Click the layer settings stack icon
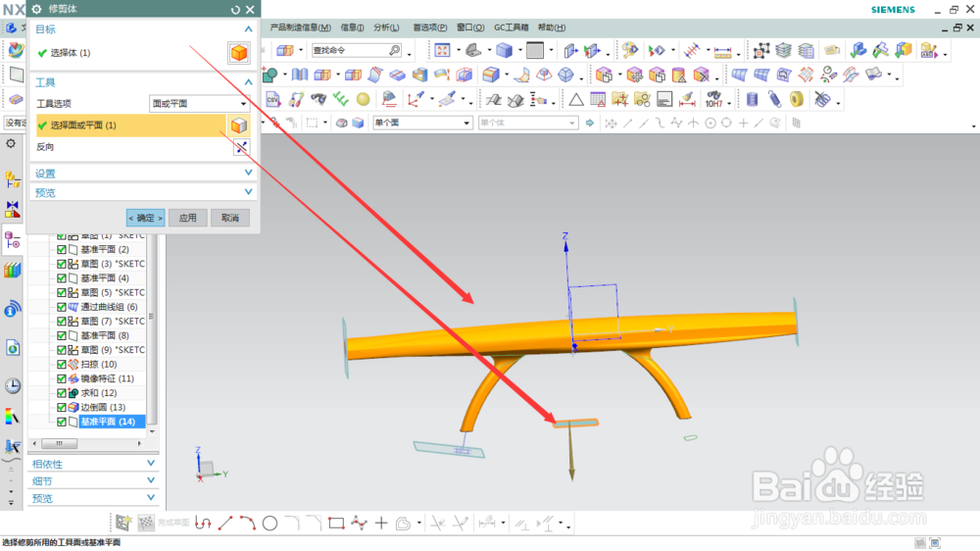The height and width of the screenshot is (551, 980). 783,50
